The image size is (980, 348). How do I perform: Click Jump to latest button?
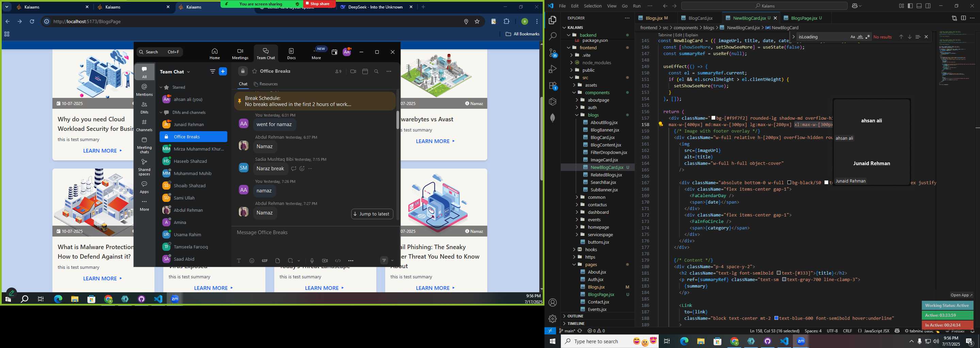point(372,214)
